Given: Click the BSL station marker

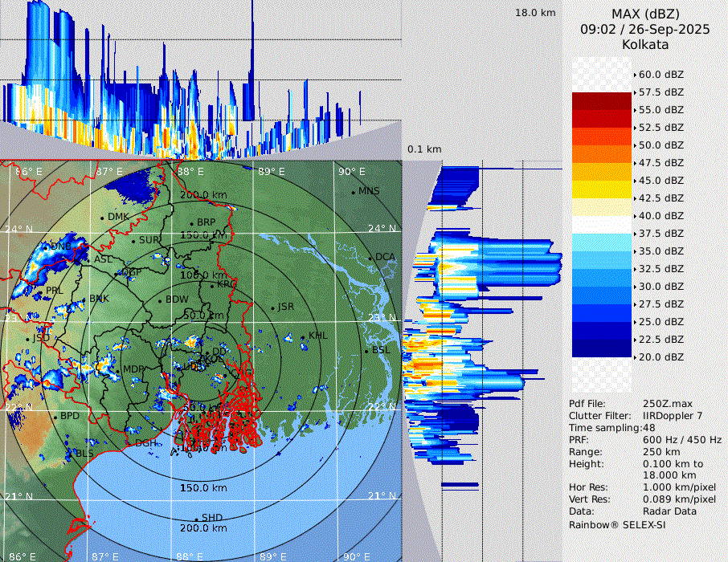Looking at the screenshot, I should (x=366, y=351).
